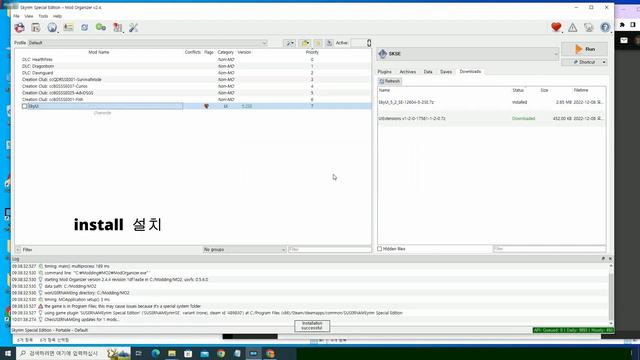Open File Explorer from the taskbar
640x360 pixels.
pyautogui.click(x=172, y=353)
